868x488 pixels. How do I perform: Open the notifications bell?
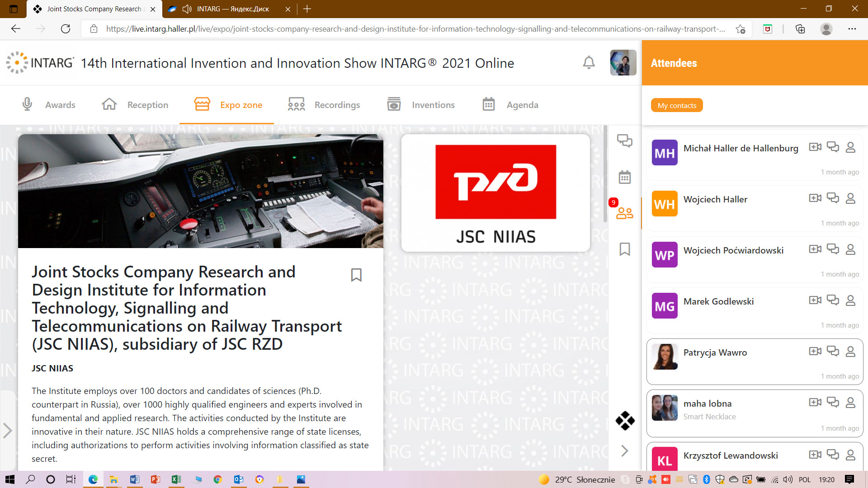tap(589, 62)
